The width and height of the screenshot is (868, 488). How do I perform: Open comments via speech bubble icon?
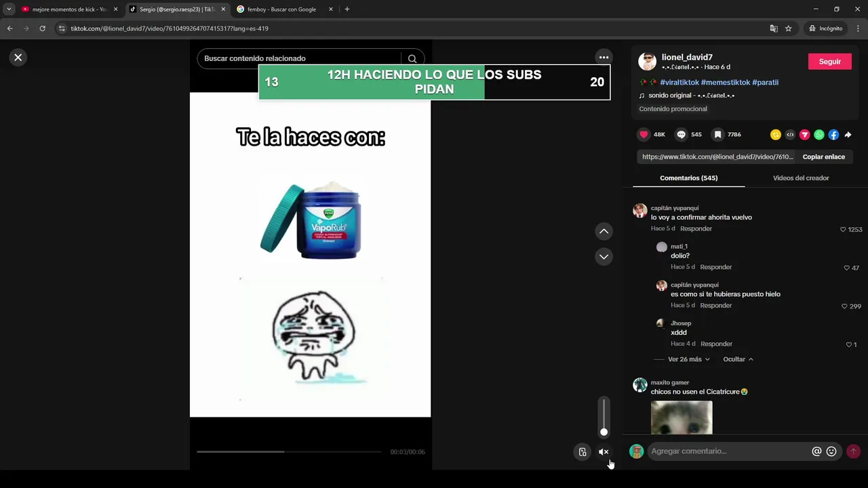[682, 135]
